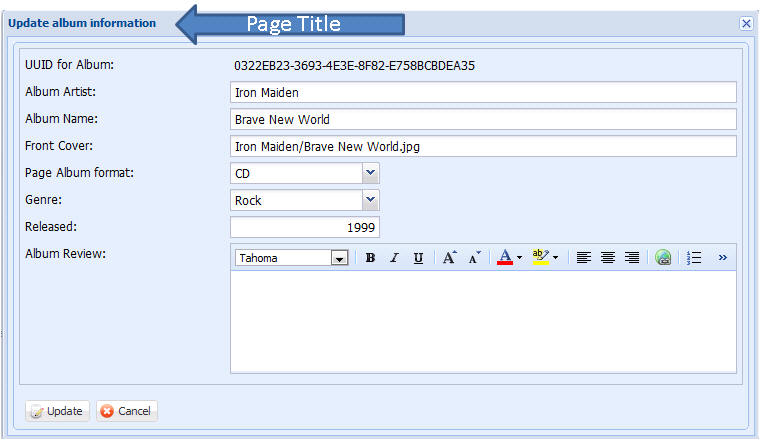This screenshot has width=760, height=440.
Task: Click the 'UUID for Album:' label
Action: (69, 64)
